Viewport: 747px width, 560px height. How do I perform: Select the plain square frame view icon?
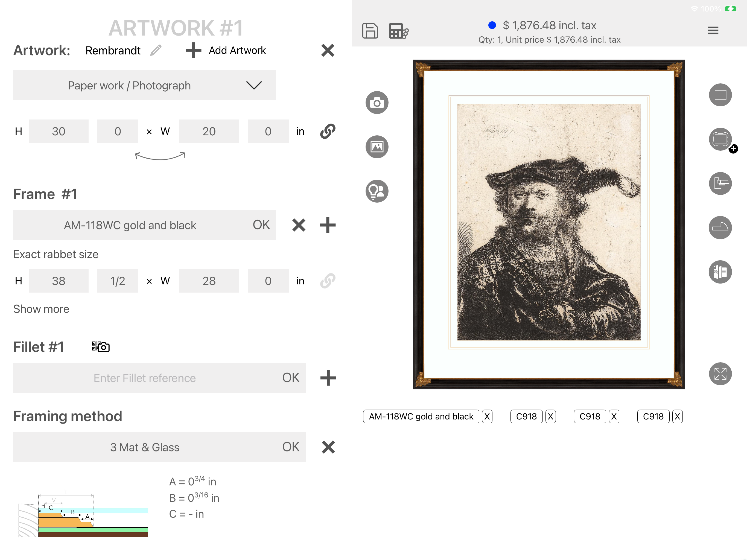(x=720, y=95)
